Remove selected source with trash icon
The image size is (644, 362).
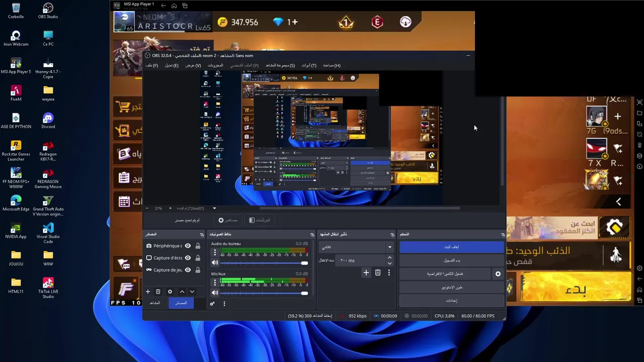pyautogui.click(x=158, y=292)
